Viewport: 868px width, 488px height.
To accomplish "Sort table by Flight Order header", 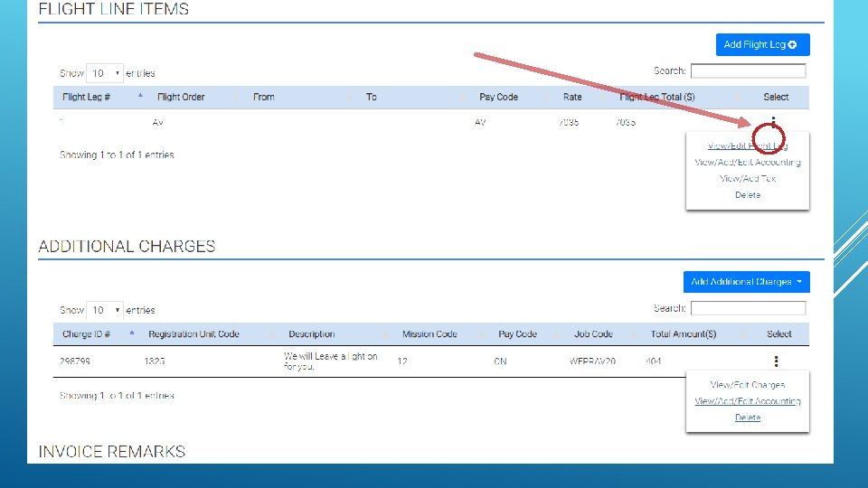I will pyautogui.click(x=181, y=97).
